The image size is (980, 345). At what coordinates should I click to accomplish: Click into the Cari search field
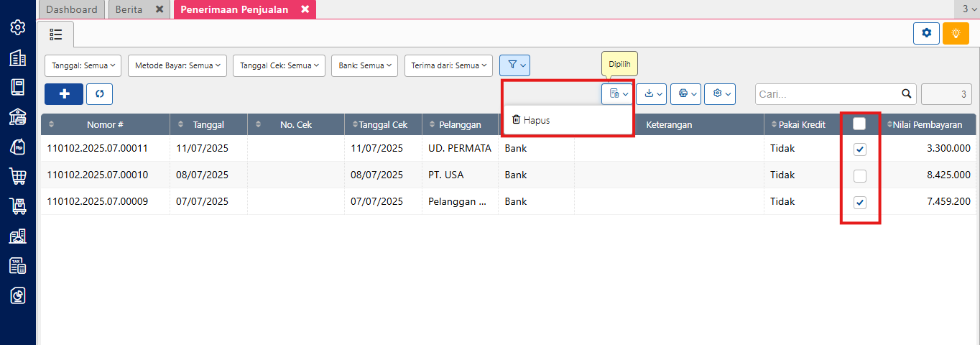(x=828, y=94)
